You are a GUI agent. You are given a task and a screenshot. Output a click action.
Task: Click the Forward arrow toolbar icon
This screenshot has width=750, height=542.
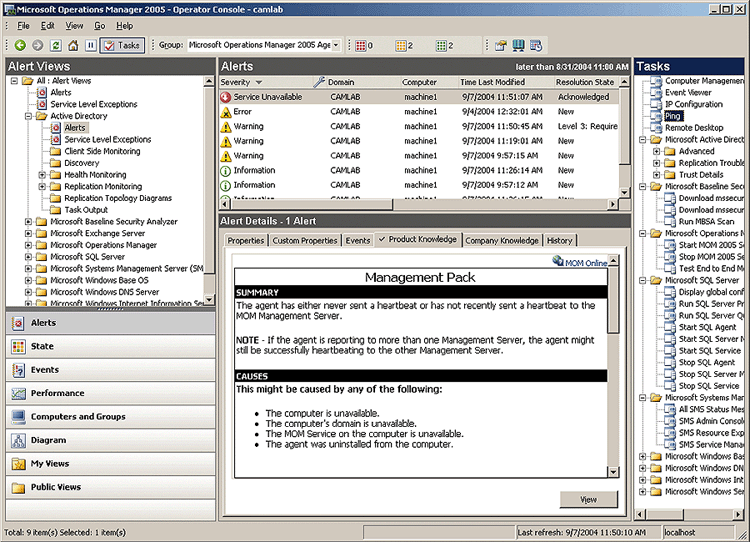click(x=37, y=45)
